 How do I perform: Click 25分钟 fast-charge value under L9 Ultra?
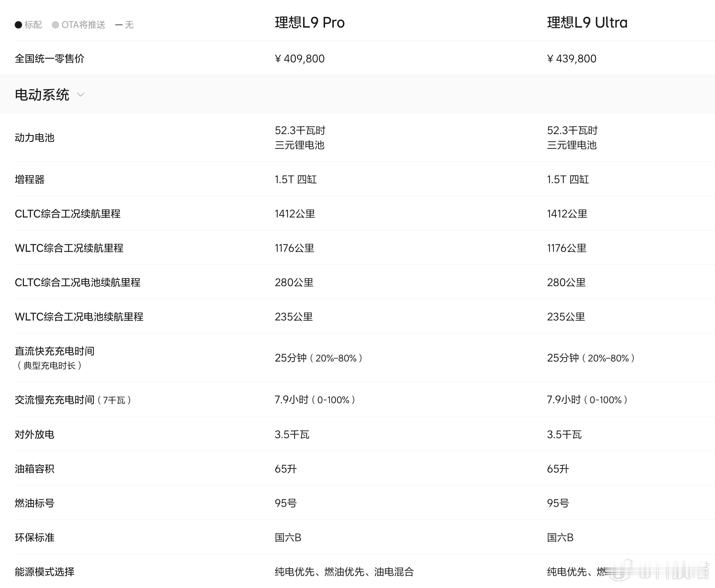click(591, 358)
